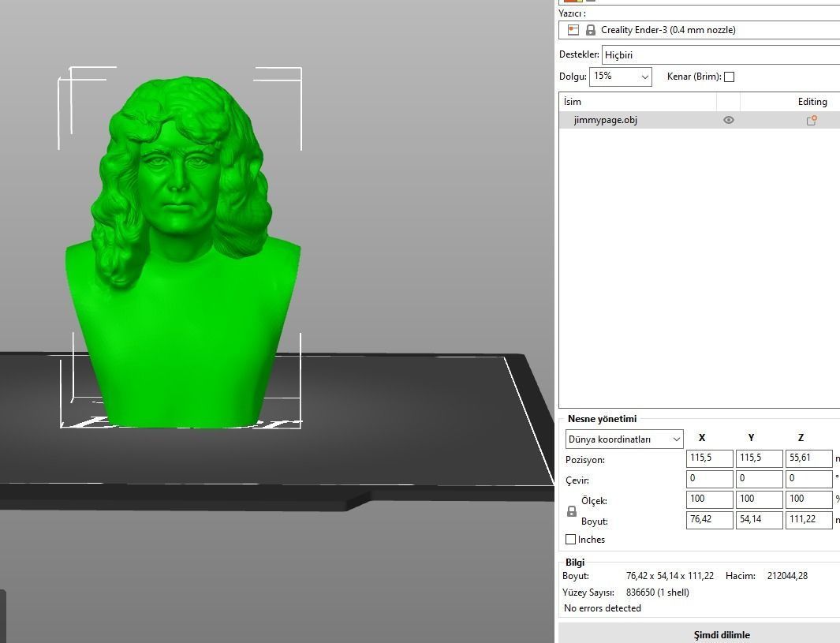Open the Dolgu 15% infill dropdown

621,77
